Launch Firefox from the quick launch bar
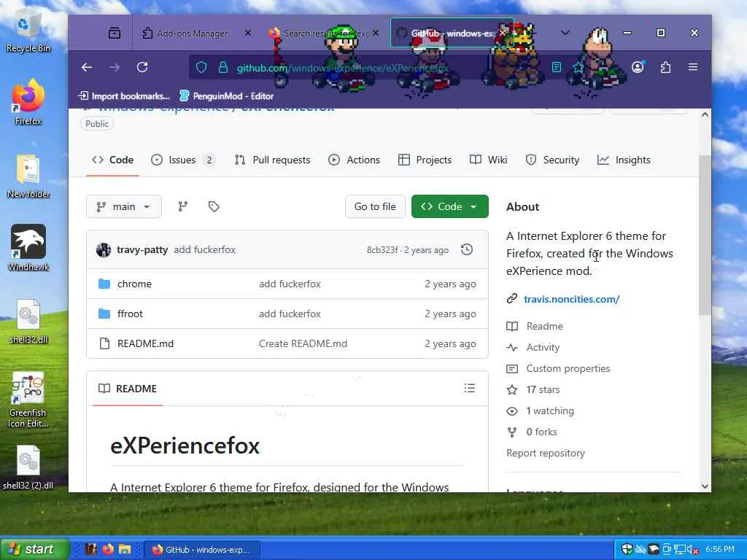747x560 pixels. click(108, 549)
